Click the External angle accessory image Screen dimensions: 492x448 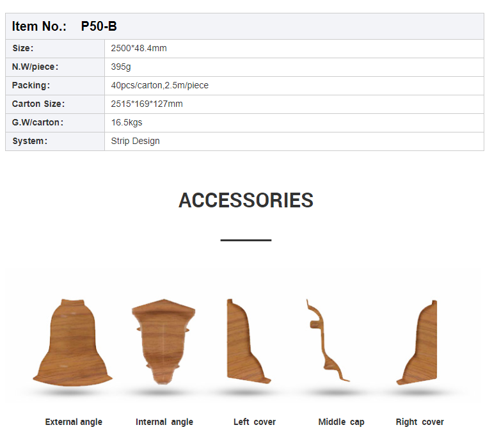73,342
